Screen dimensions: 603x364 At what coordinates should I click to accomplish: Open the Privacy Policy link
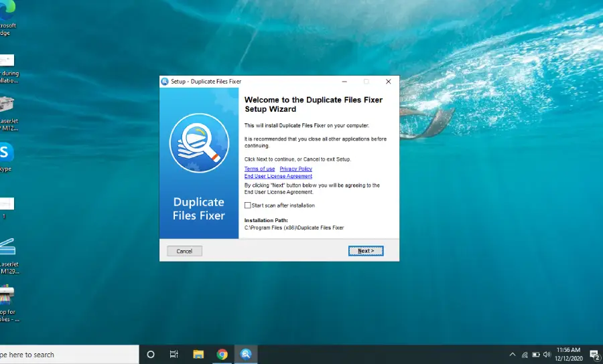[x=295, y=169]
